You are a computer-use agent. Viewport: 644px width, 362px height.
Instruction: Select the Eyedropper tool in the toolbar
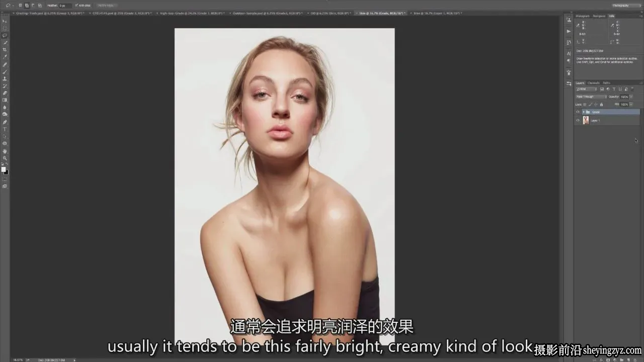point(5,57)
